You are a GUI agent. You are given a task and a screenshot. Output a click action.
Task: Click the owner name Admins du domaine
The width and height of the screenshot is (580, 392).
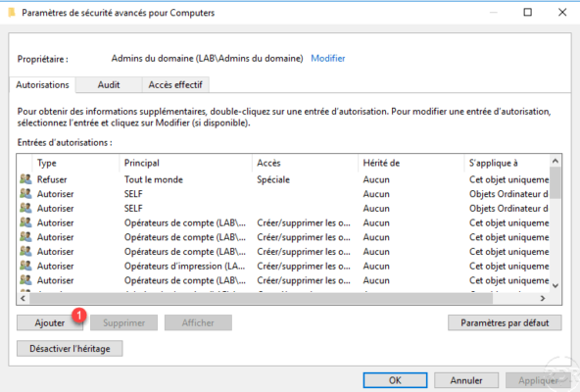click(x=207, y=58)
